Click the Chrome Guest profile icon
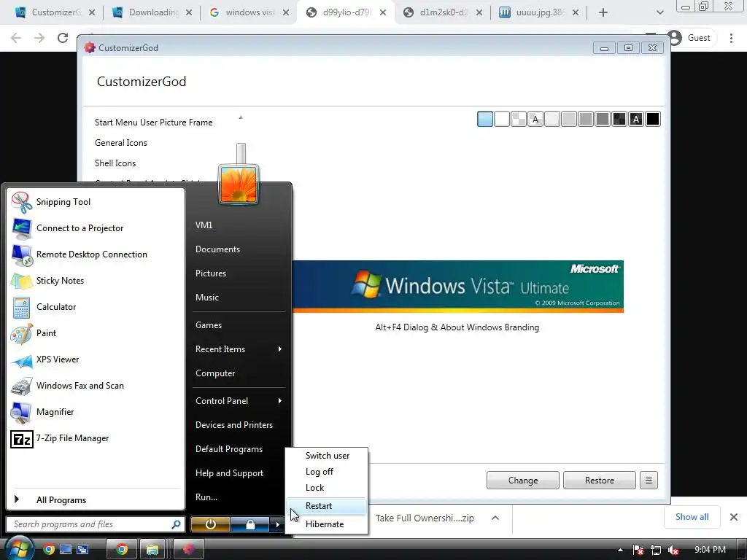This screenshot has height=560, width=747. [x=675, y=38]
